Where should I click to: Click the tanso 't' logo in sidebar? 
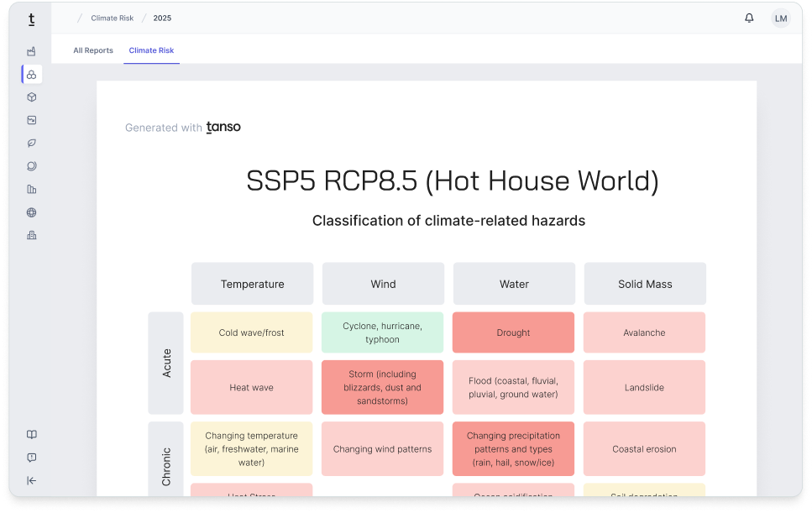(x=32, y=19)
